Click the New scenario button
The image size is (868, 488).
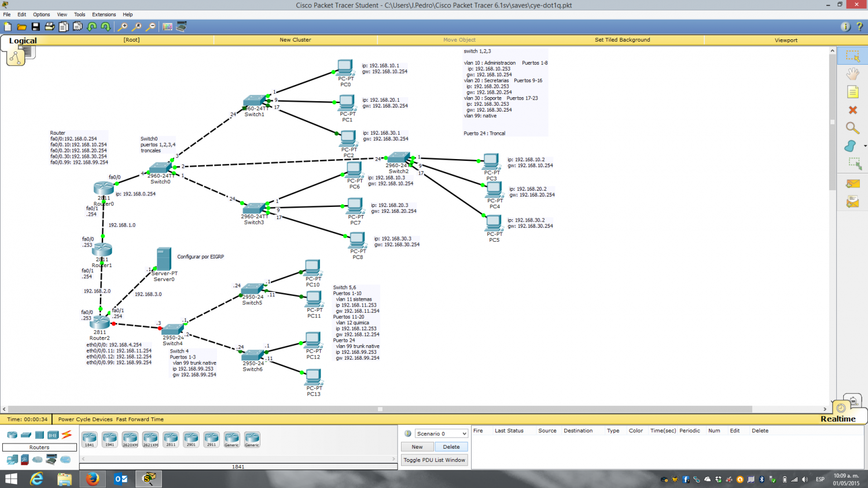pos(417,447)
